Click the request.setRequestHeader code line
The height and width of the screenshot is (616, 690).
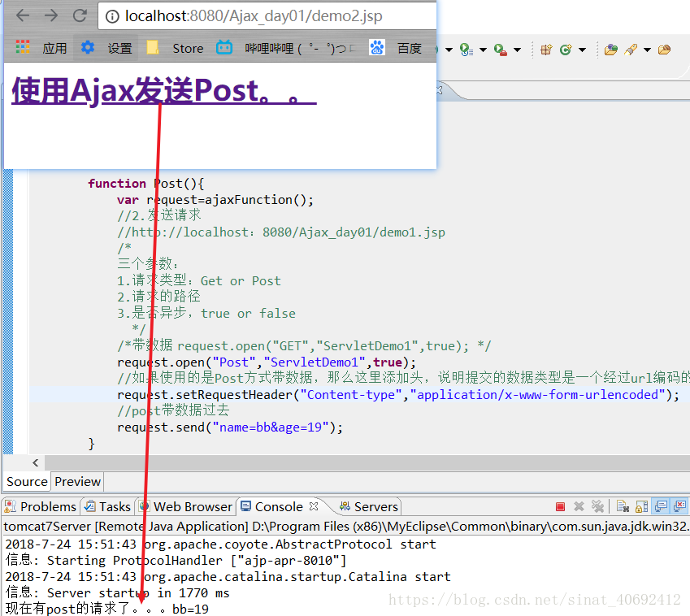[x=398, y=395]
